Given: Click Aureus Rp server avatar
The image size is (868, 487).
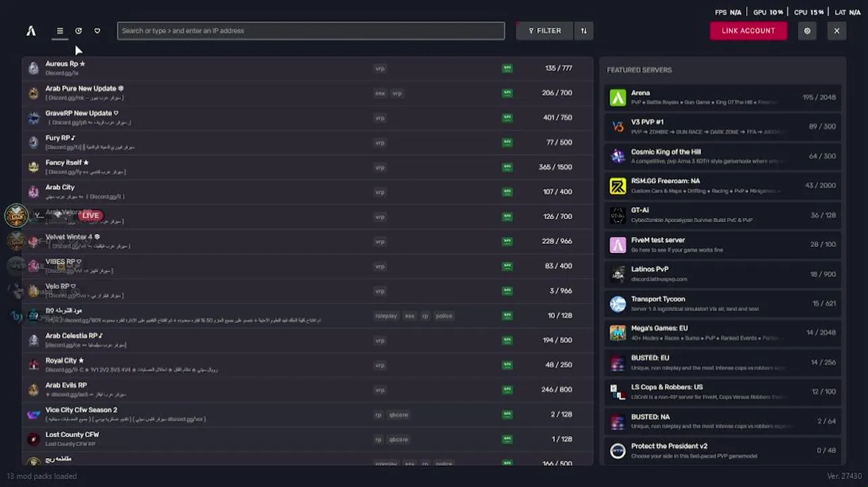Looking at the screenshot, I should pos(34,68).
